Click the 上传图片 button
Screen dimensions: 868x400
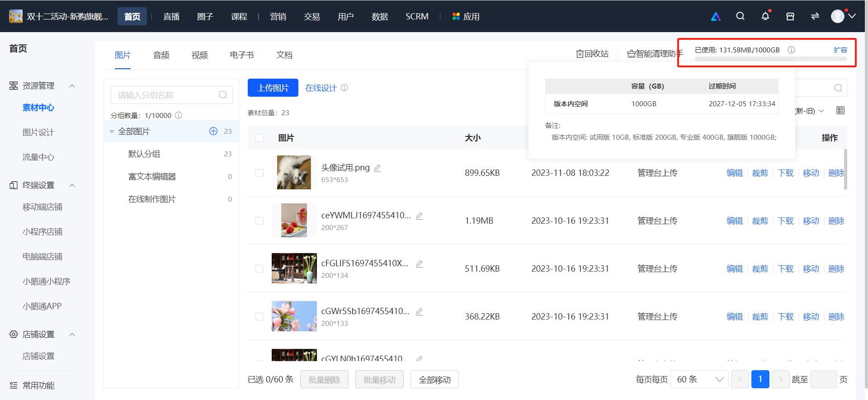coord(273,88)
